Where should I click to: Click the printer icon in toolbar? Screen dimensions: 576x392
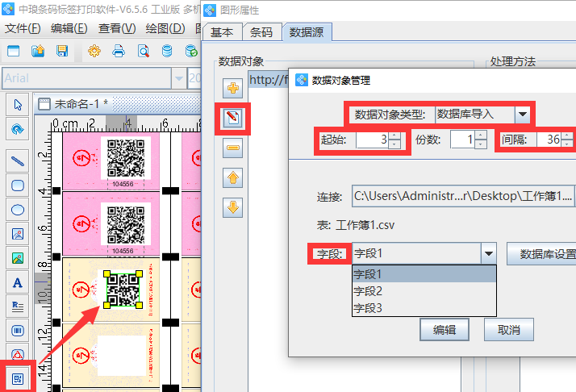tap(119, 51)
